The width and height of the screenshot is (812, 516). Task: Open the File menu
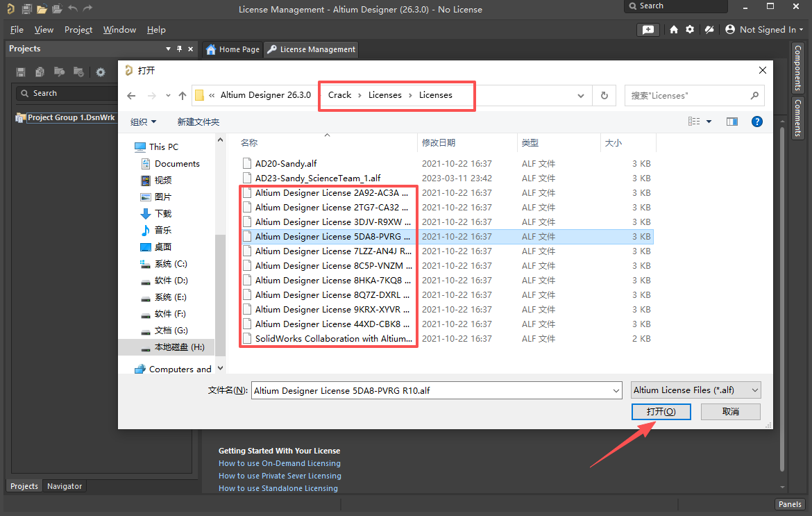point(17,30)
